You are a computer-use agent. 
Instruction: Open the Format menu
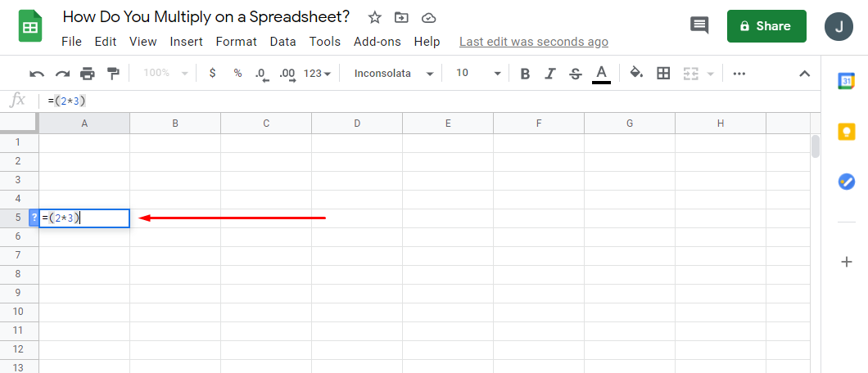click(x=237, y=42)
